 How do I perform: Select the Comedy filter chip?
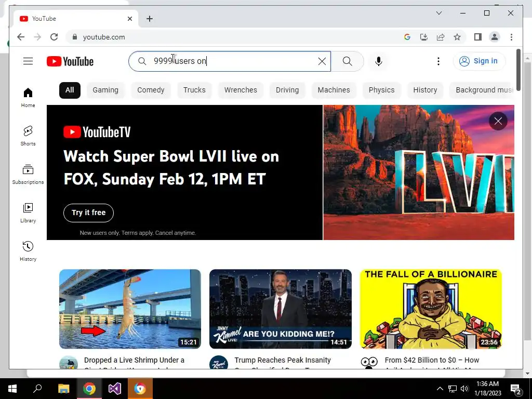click(151, 90)
